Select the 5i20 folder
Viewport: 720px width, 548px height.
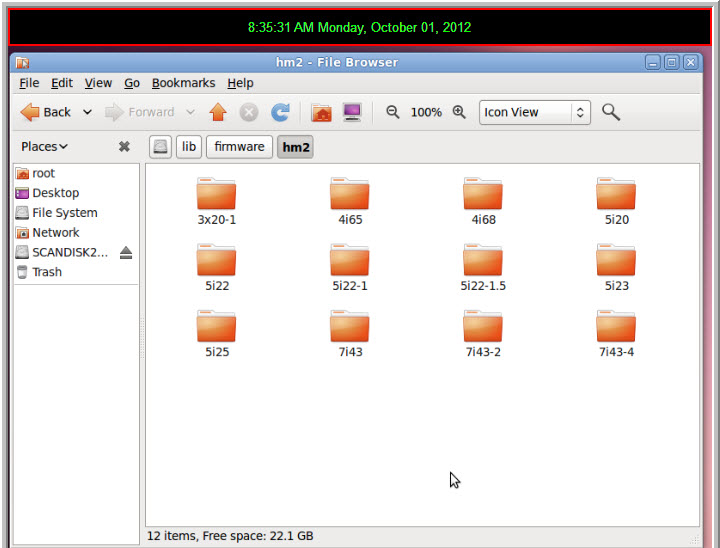coord(616,201)
